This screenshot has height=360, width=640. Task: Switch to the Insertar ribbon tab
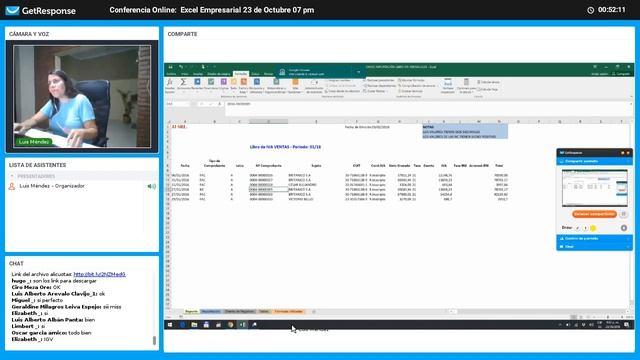(x=198, y=74)
